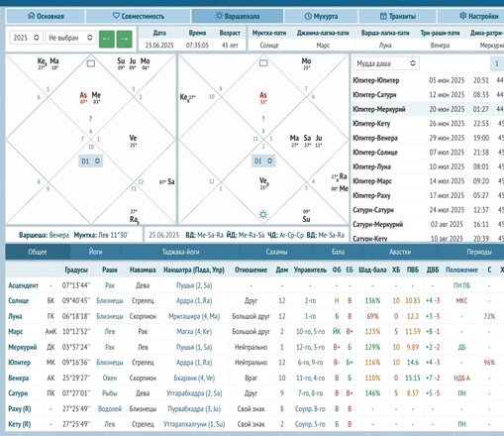Image resolution: width=504 pixels, height=436 pixels.
Task: Click the red question mark in right chart
Action: point(263,119)
